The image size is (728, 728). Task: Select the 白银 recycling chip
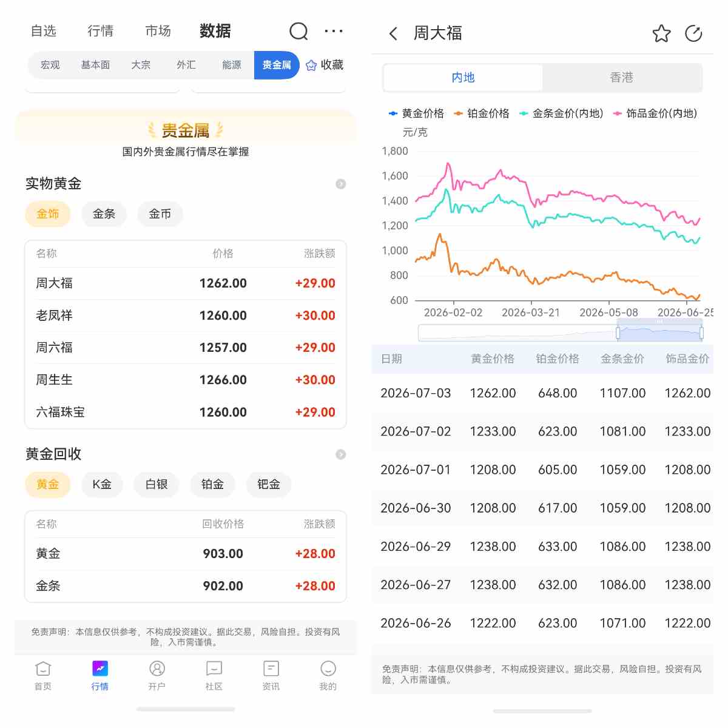click(x=157, y=485)
